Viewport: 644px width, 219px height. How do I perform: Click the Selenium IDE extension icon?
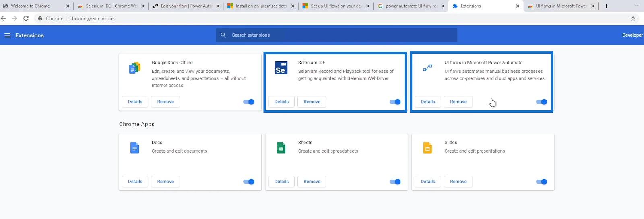(281, 68)
